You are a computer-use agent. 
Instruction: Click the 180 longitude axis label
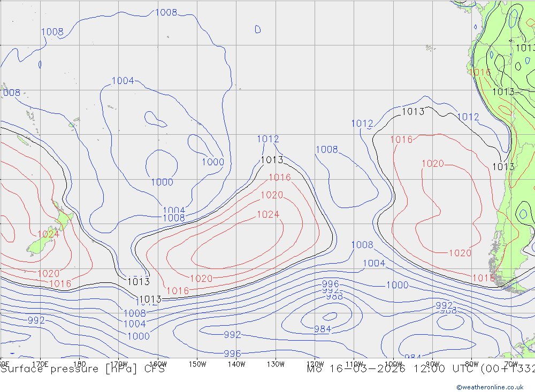[x=80, y=364]
